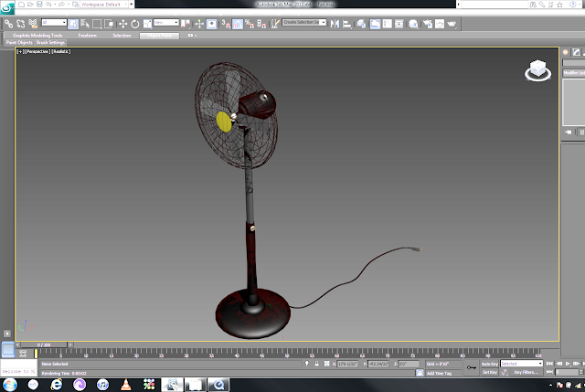Click the New Scene icon in quick access toolbar
This screenshot has width=585, height=392.
click(22, 5)
